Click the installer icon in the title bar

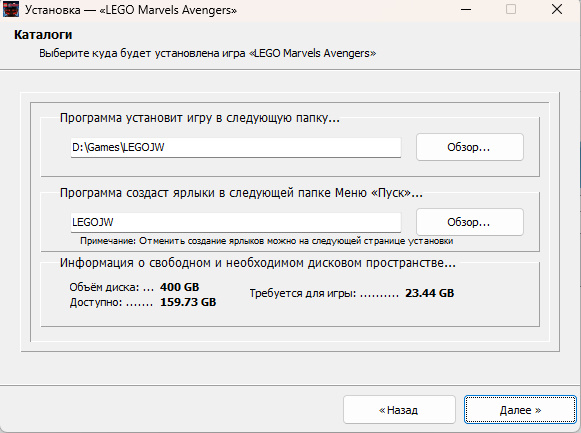coord(10,9)
